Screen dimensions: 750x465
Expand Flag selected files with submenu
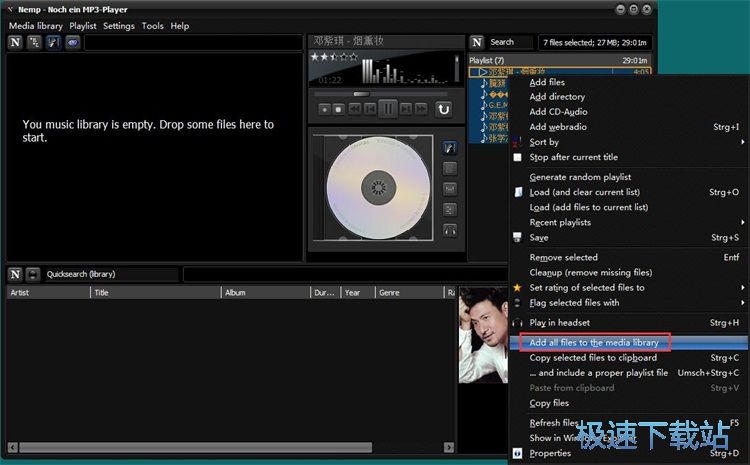click(x=742, y=303)
